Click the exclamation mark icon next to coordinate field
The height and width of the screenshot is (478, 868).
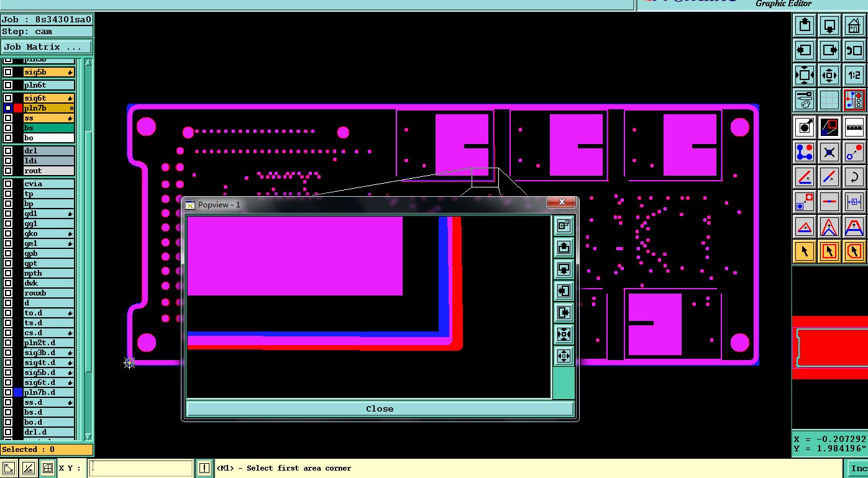[x=204, y=468]
